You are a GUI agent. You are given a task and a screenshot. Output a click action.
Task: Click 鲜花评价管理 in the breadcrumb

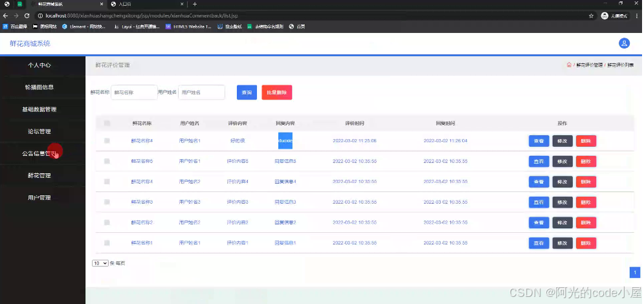(589, 65)
